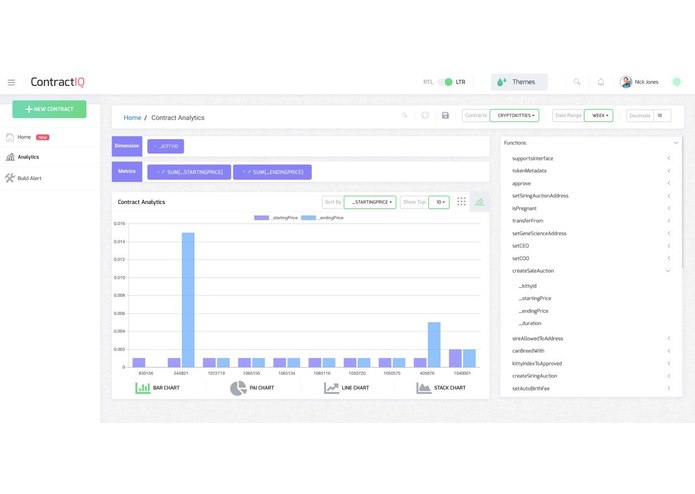Switch to chart view icon
Image resolution: width=695 pixels, height=494 pixels.
[x=480, y=202]
